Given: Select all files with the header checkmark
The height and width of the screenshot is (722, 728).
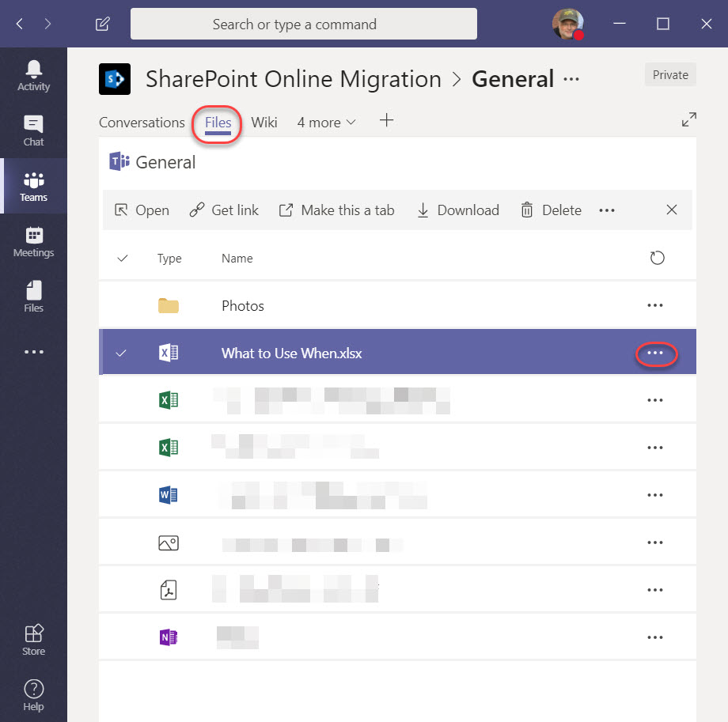Looking at the screenshot, I should [121, 258].
